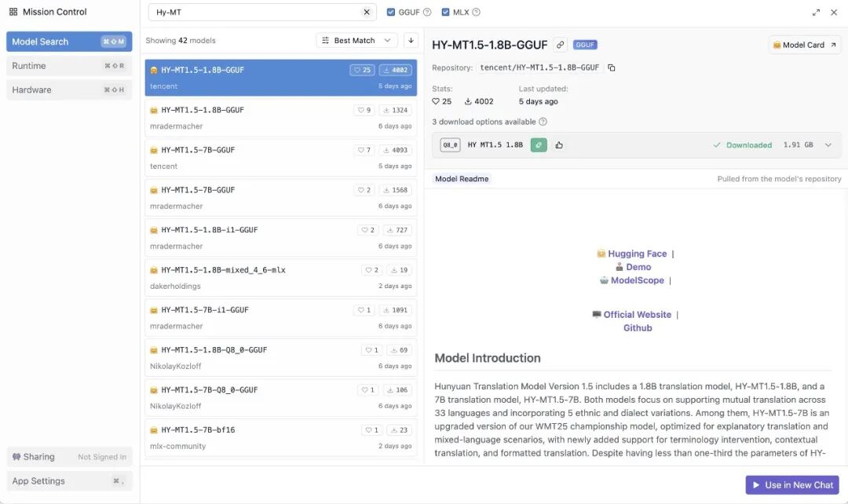The width and height of the screenshot is (848, 504).
Task: Copy the model link via chain icon
Action: pos(560,45)
